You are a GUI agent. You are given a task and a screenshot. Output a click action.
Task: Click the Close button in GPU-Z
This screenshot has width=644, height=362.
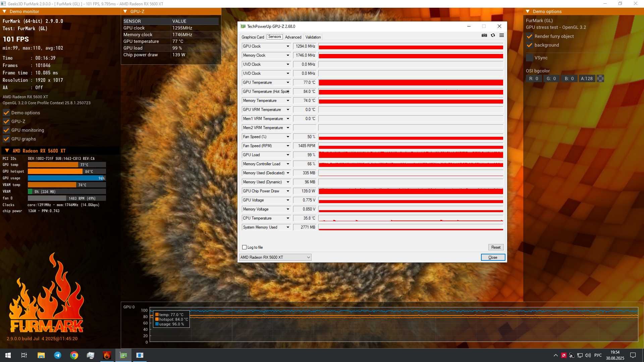click(493, 257)
